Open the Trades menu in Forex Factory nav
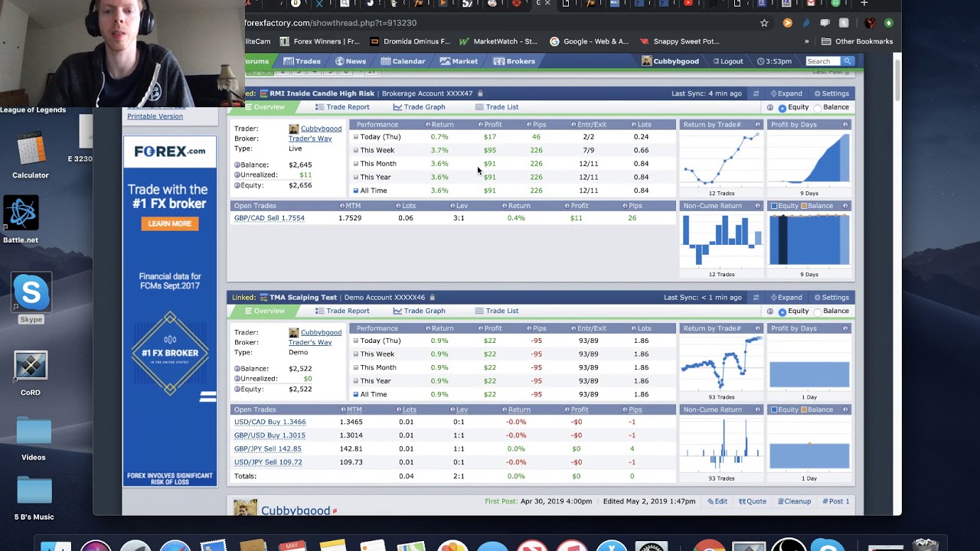The image size is (980, 551). pos(302,61)
